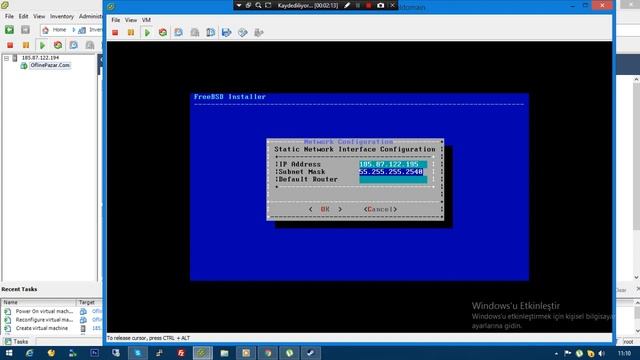The width and height of the screenshot is (640, 360).
Task: Stop recording with red square on recording bar
Action: coord(369,5)
